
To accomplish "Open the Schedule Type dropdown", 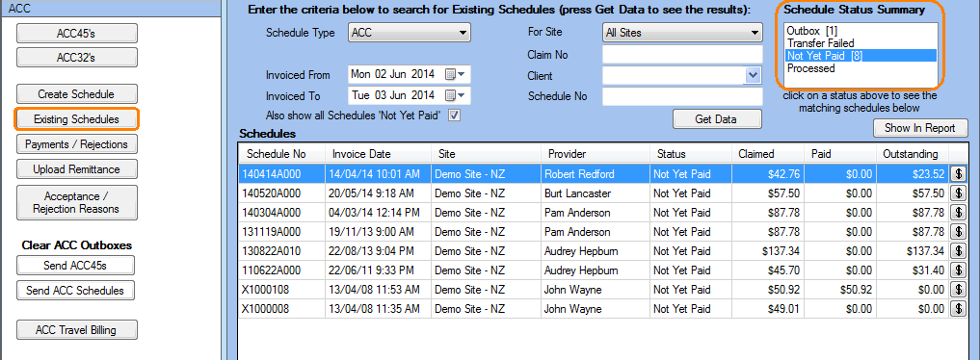I will tap(410, 33).
